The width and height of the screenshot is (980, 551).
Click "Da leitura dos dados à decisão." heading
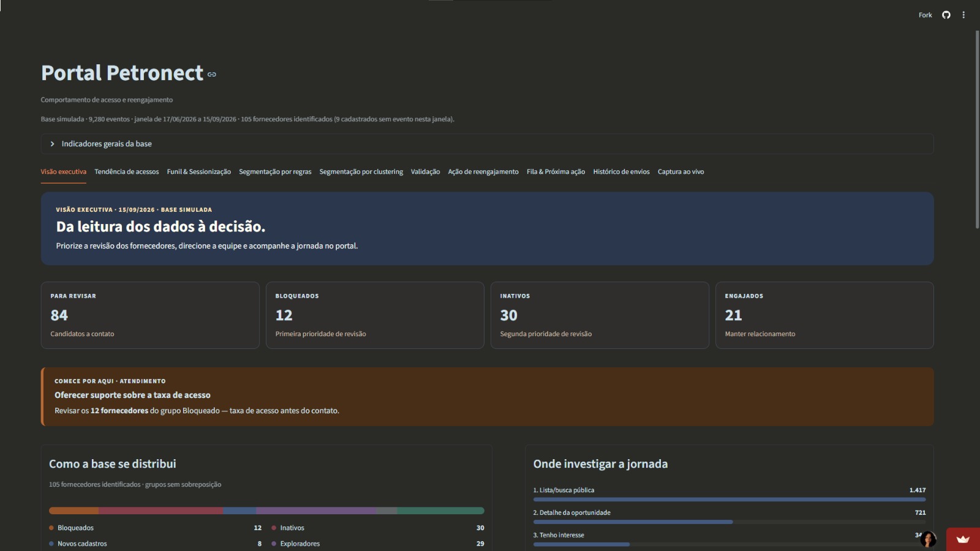[160, 227]
